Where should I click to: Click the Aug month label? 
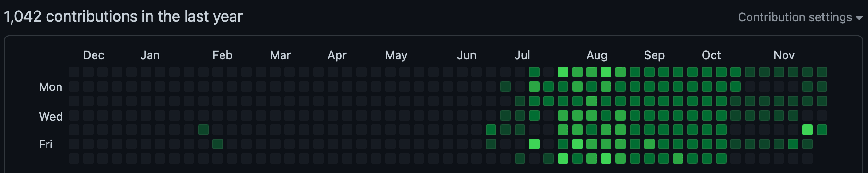597,55
